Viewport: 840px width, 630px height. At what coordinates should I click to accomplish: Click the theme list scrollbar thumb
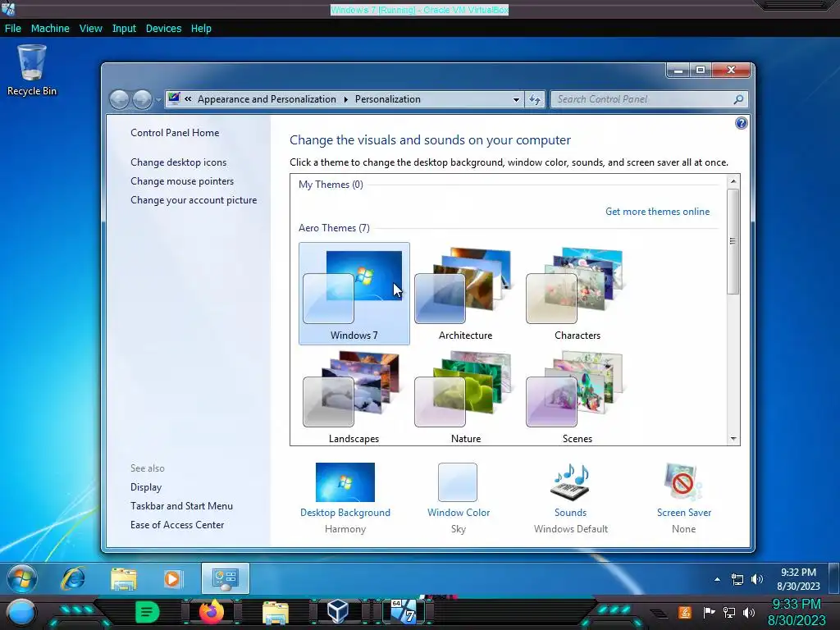point(733,241)
